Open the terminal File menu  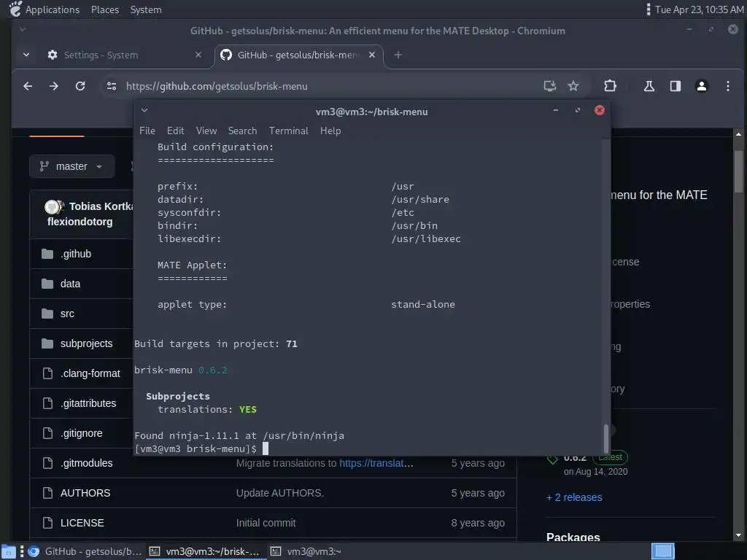coord(147,131)
